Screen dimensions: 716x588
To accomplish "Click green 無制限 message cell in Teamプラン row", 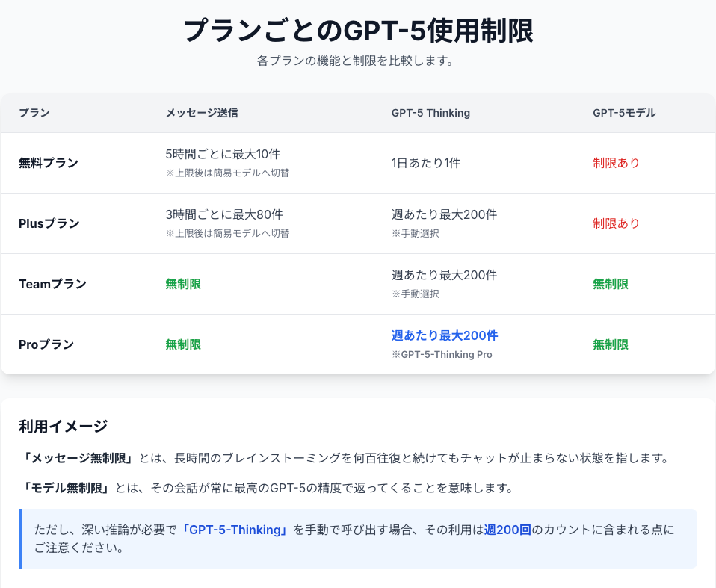I will 183,284.
